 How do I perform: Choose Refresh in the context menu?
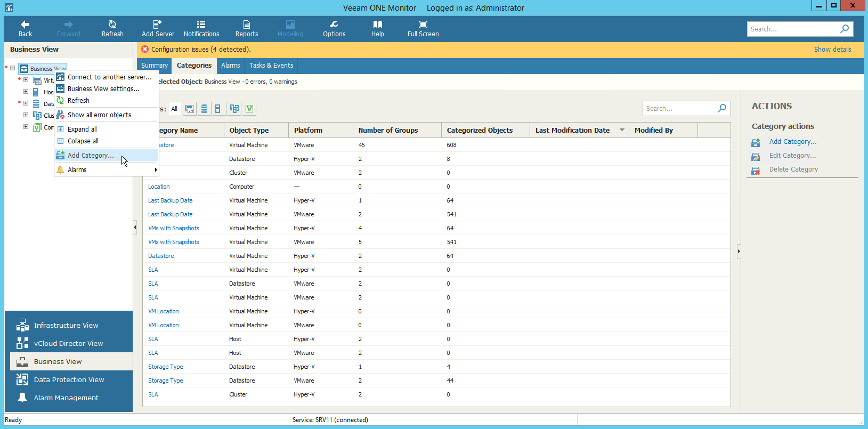coord(107,101)
